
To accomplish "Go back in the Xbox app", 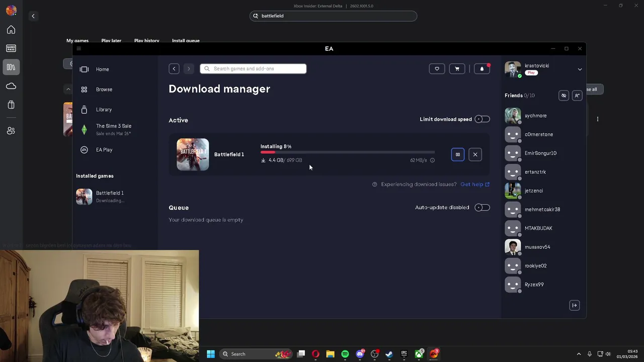I will point(33,16).
